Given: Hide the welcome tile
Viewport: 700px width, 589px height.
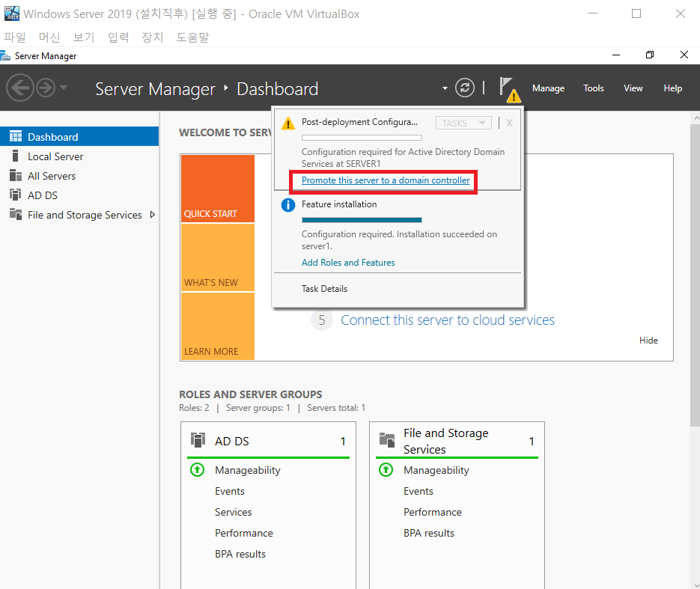Looking at the screenshot, I should point(648,341).
